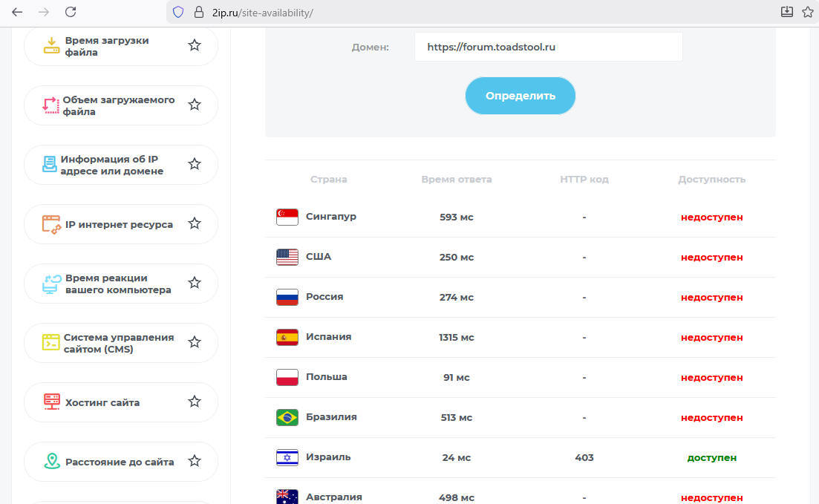Click the Время ответа column header
The image size is (819, 504).
(456, 180)
